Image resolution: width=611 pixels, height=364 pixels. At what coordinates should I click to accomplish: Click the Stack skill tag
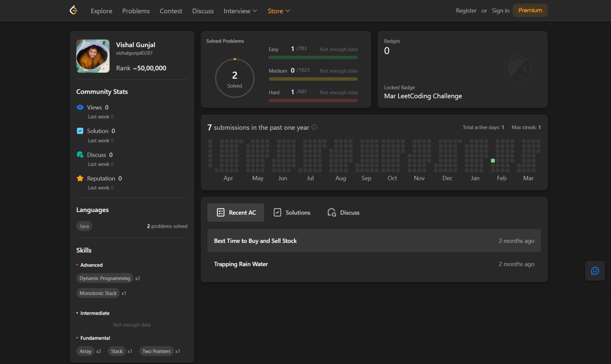(x=117, y=351)
